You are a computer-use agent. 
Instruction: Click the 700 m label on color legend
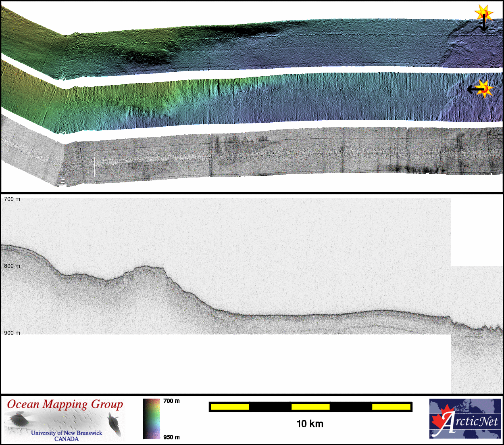tap(171, 401)
